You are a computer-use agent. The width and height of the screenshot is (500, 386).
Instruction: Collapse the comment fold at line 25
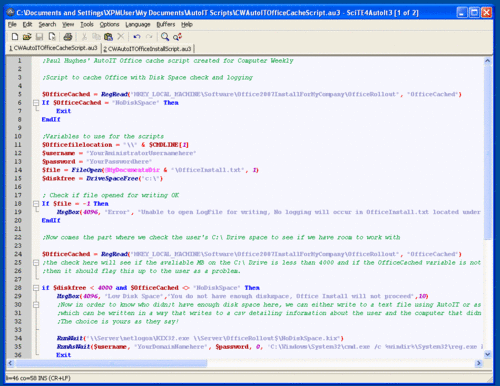coord(36,263)
